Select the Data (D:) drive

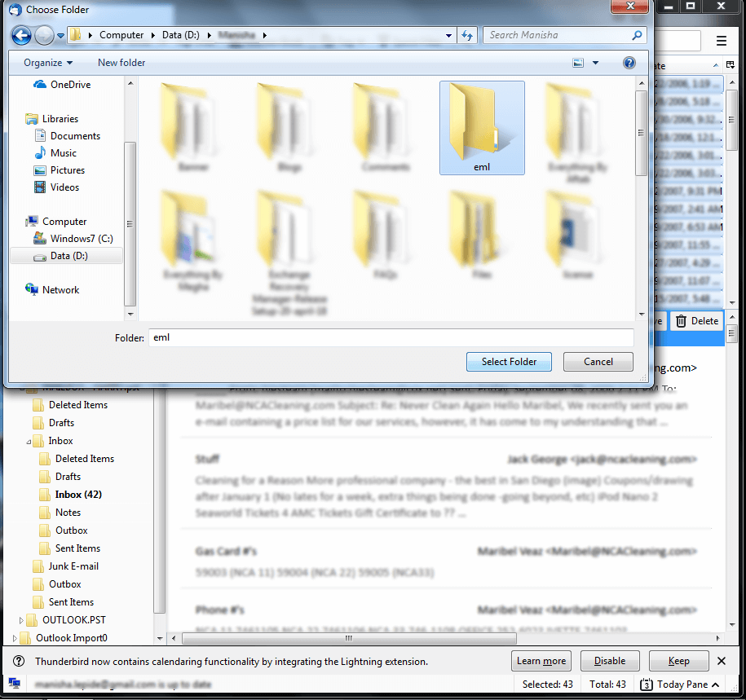coord(66,256)
